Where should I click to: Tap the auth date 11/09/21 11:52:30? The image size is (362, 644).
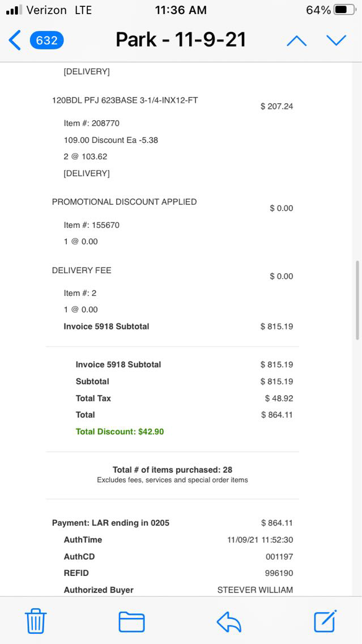point(260,540)
